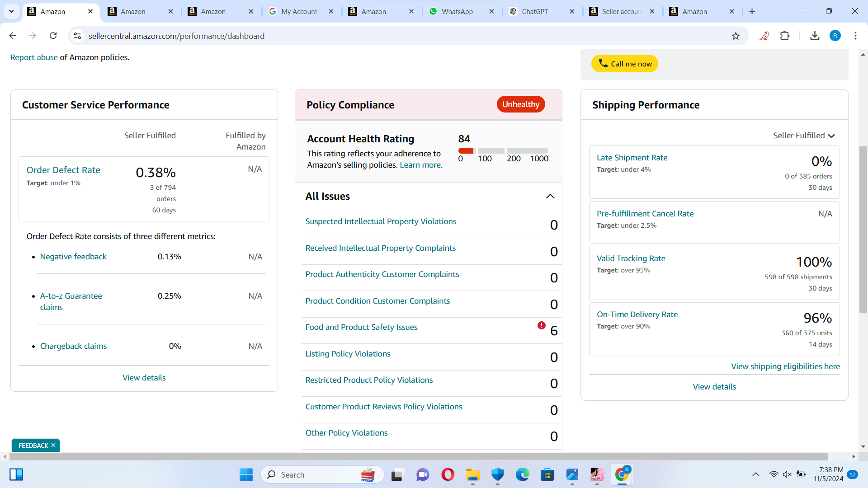Bookmark this page with the star icon
Screen dimensions: 868x488
pos(736,36)
